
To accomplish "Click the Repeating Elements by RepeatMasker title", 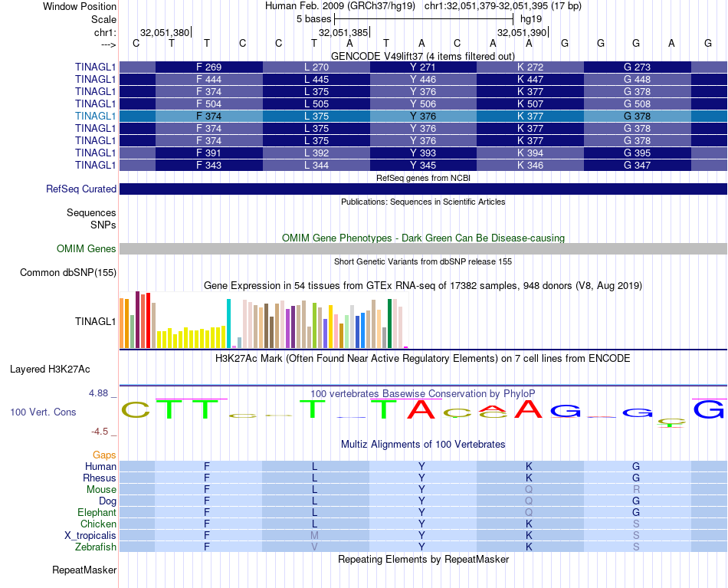I will 423,559.
